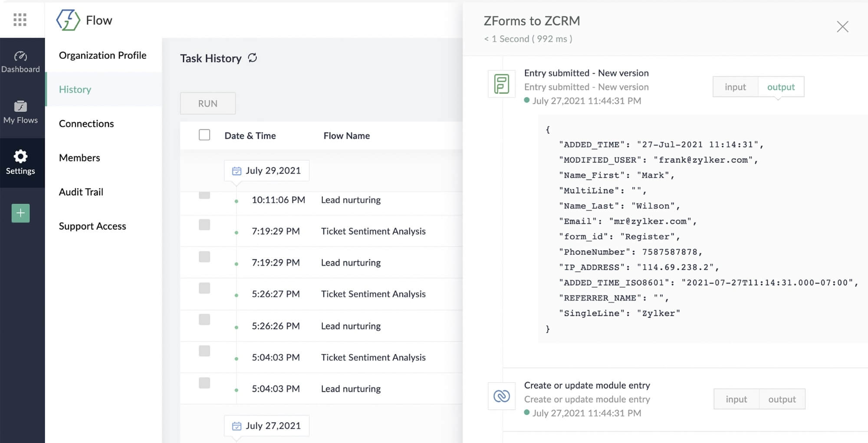The image size is (868, 443).
Task: Open the apps grid launcher icon
Action: (20, 20)
